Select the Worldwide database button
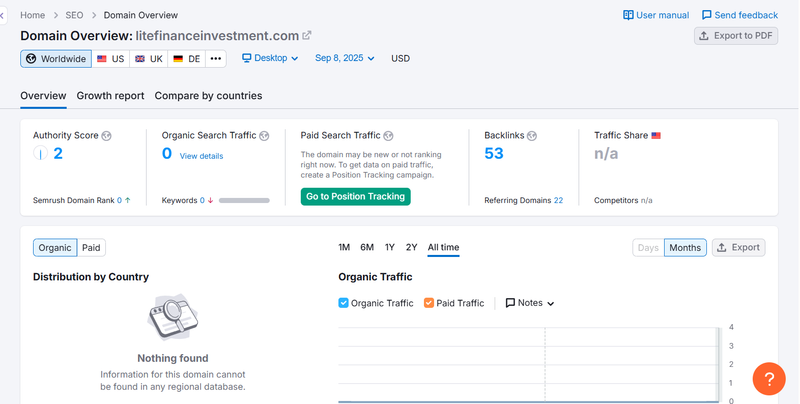Viewport: 800px width, 404px height. [x=56, y=59]
